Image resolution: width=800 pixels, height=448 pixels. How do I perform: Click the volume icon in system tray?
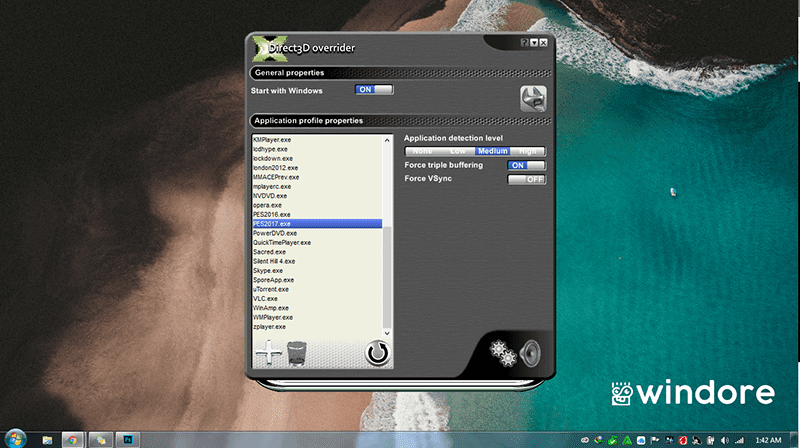[724, 440]
